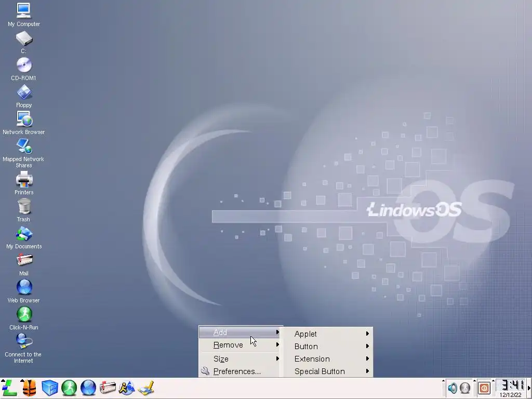Open the Button submenu
Viewport: 532px width, 399px height.
(x=328, y=347)
